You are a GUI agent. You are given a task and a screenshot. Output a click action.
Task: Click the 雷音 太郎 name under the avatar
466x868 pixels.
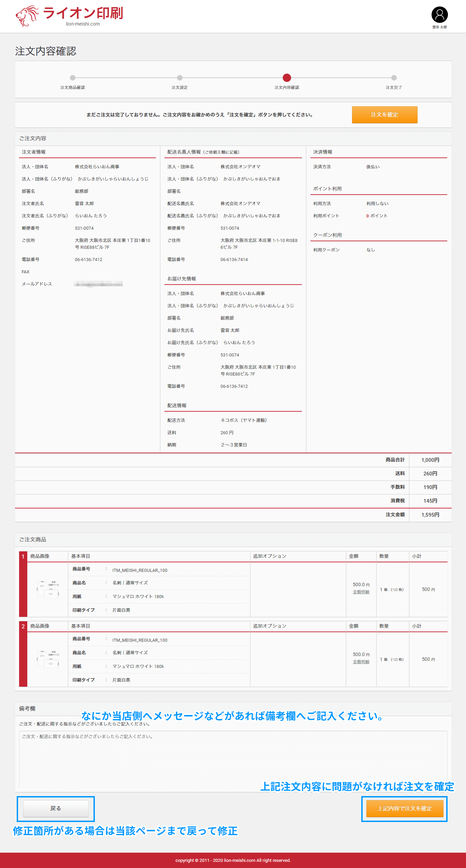(x=439, y=27)
